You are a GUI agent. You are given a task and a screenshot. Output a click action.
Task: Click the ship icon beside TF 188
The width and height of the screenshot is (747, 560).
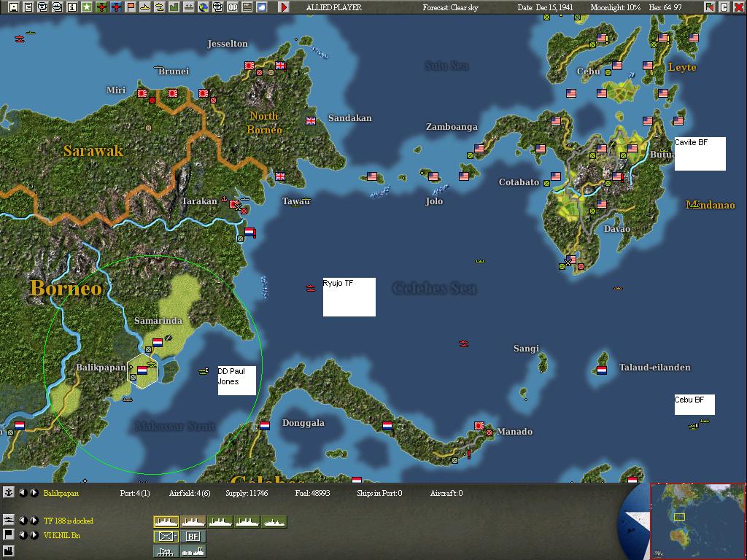[x=9, y=520]
